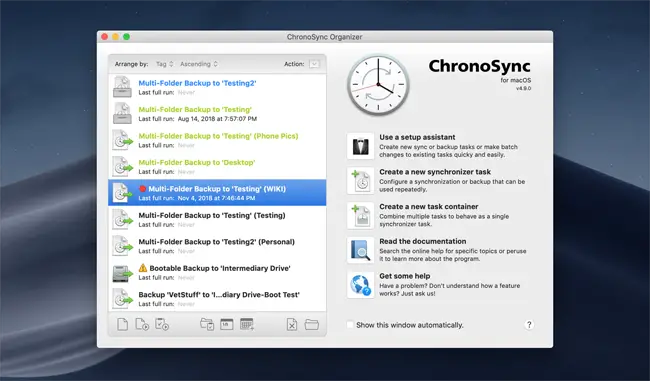Click the calendar day icon in bottom toolbar
Screen dimensions: 650x381
[x=226, y=324]
